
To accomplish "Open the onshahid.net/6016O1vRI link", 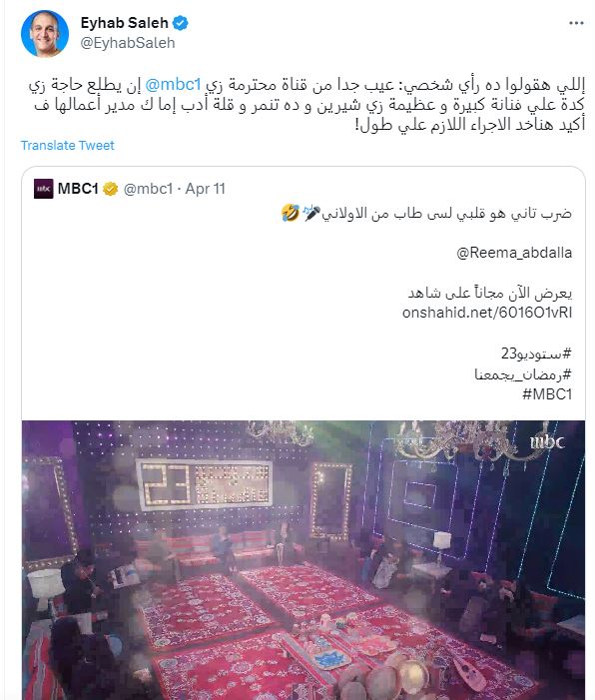I will tap(487, 313).
